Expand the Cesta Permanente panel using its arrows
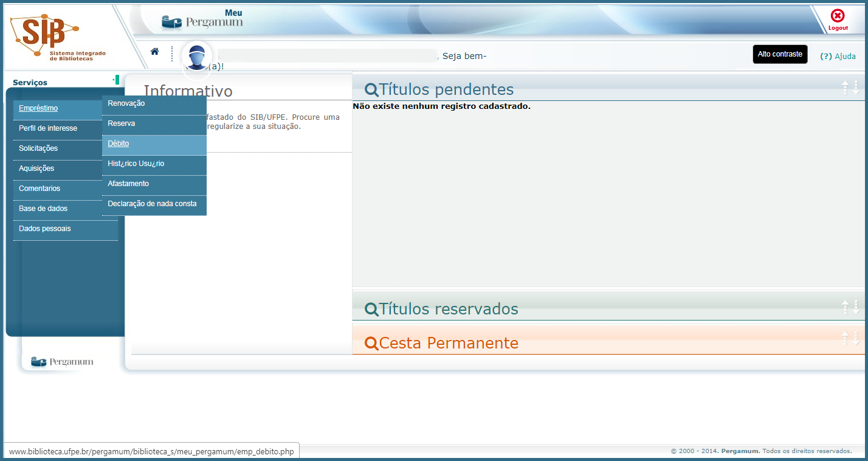868x461 pixels. point(850,339)
